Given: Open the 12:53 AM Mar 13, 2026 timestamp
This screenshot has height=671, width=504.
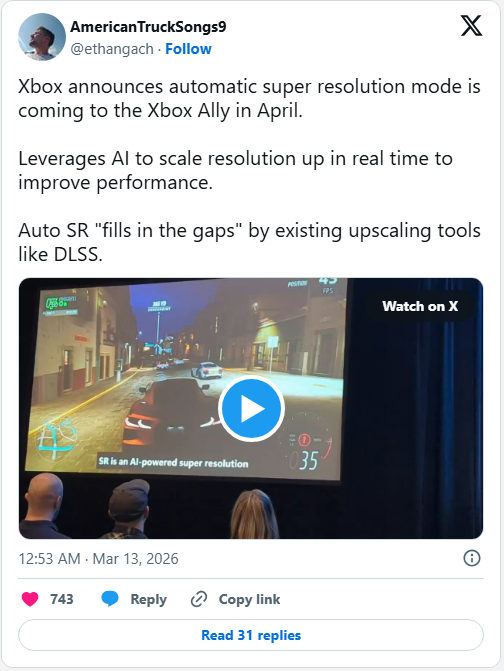Looking at the screenshot, I should [98, 558].
